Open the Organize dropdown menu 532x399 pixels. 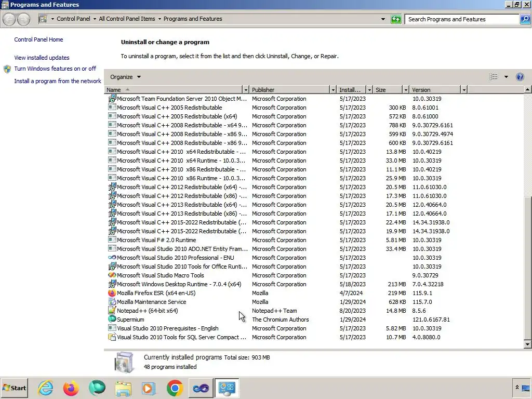coord(125,77)
